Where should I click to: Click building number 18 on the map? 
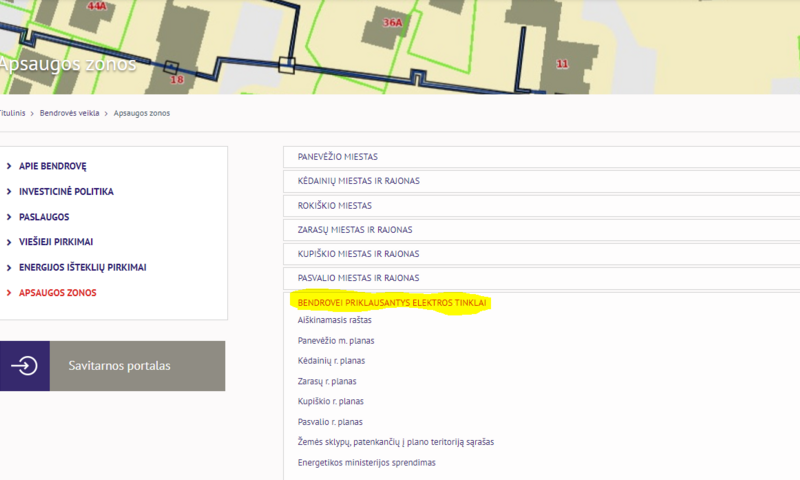coord(177,80)
